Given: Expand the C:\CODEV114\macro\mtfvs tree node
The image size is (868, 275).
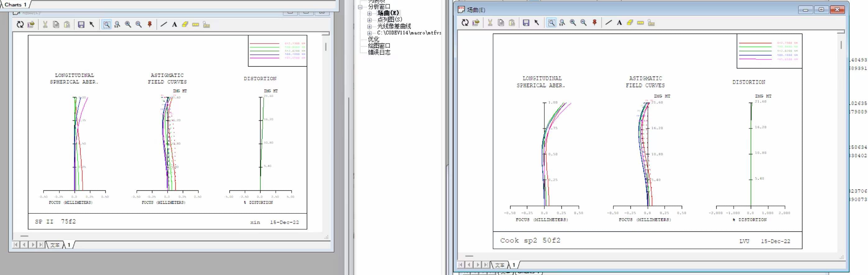Looking at the screenshot, I should tap(370, 33).
